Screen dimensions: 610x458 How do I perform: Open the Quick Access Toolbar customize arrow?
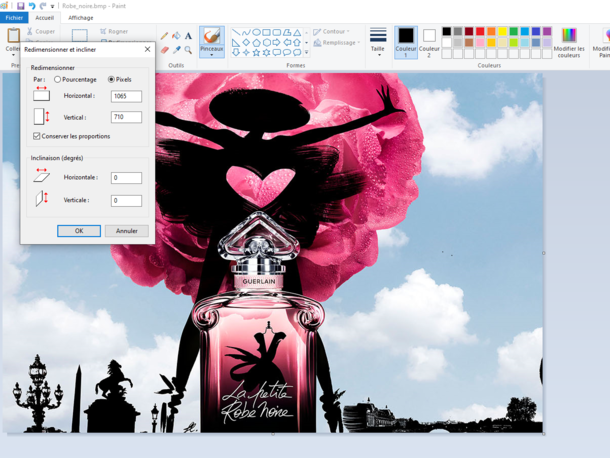click(52, 6)
